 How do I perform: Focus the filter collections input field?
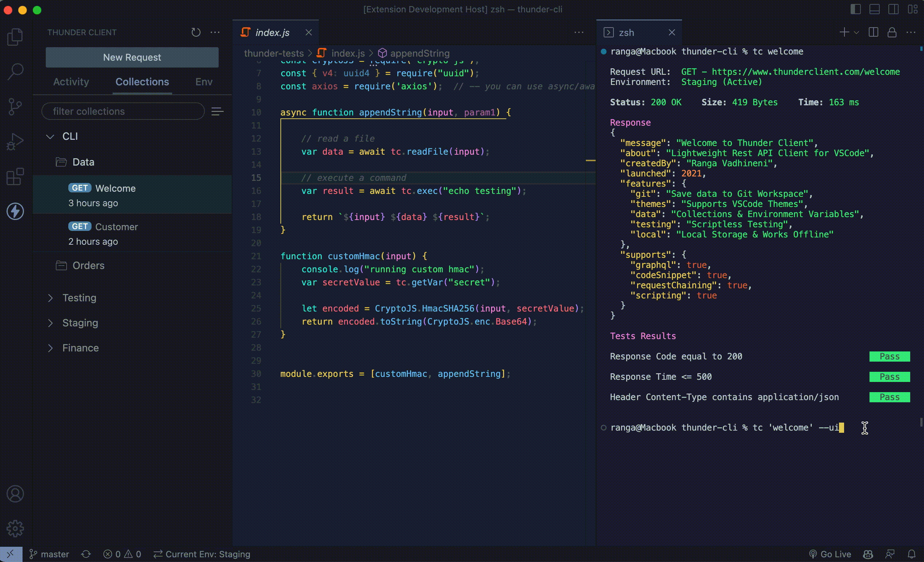[x=123, y=111]
